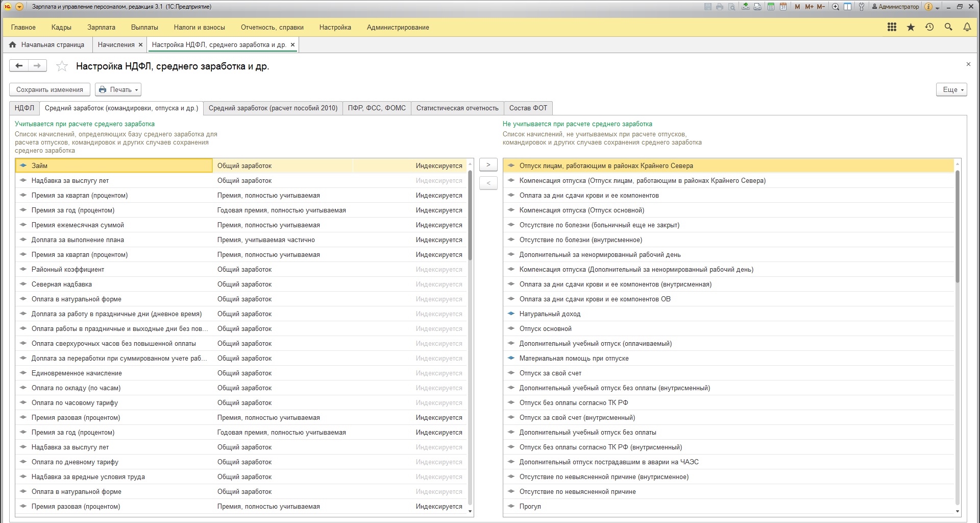The image size is (980, 523).
Task: Expand the info dropdown arrow next to Администратор
Action: tap(938, 8)
